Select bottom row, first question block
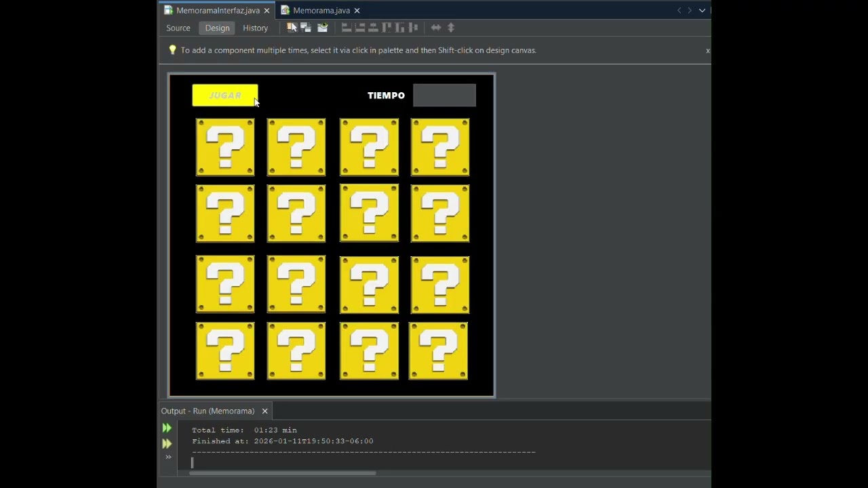 (225, 351)
